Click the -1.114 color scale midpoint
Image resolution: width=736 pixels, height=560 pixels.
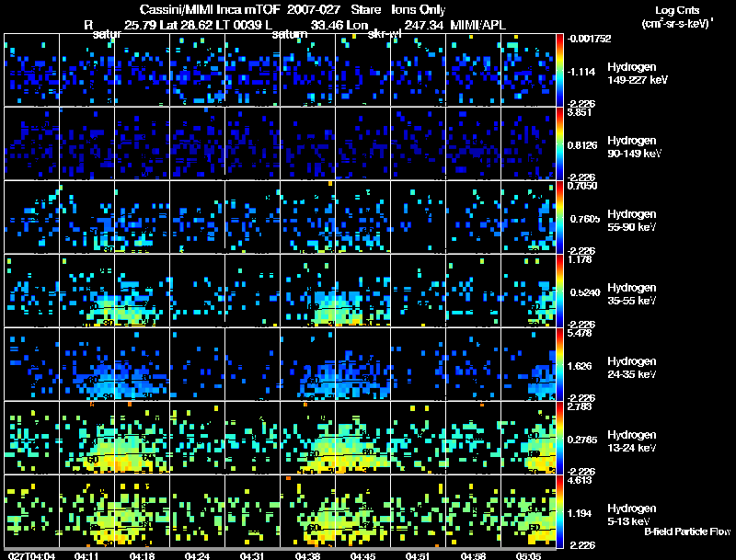pyautogui.click(x=581, y=72)
